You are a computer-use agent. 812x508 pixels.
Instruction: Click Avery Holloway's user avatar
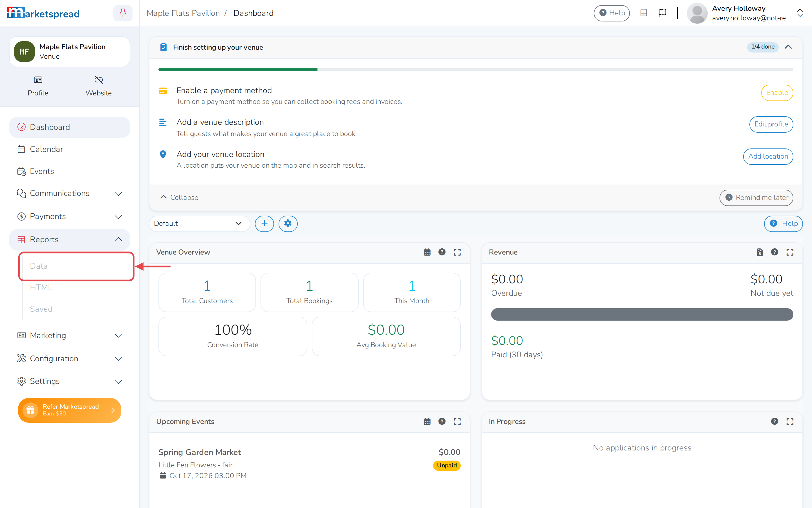(697, 13)
